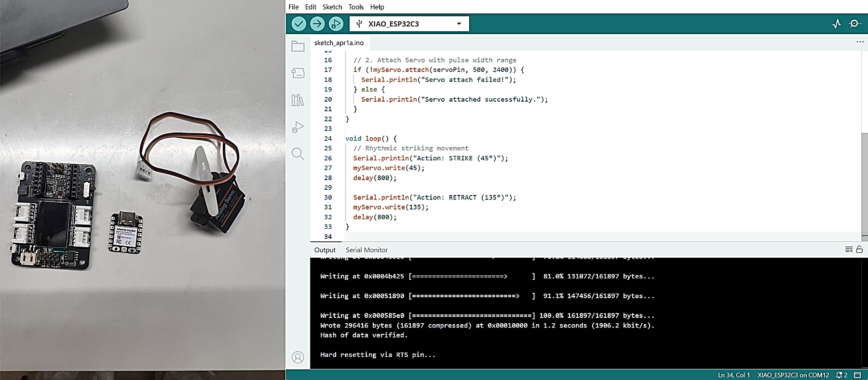Screen dimensions: 868x380
Task: Select the sketch_apr1a.ino tab
Action: click(339, 43)
